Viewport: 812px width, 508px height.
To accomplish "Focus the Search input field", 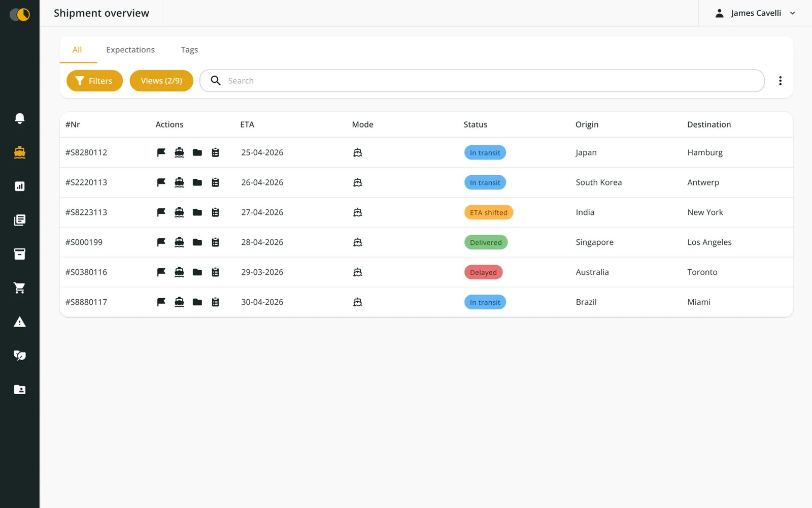I will pyautogui.click(x=482, y=81).
